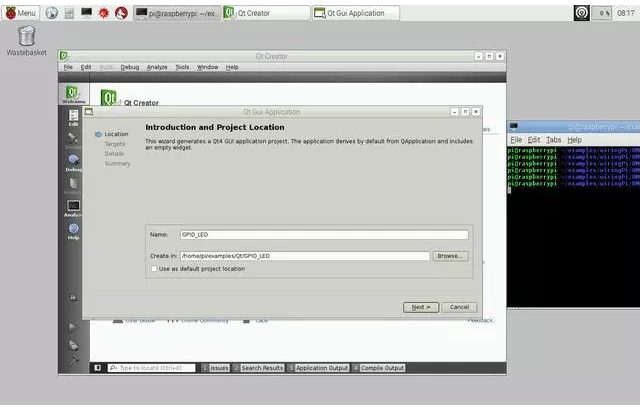Open the Tools menu in Qt Creator
644x409 pixels.
[x=182, y=67]
